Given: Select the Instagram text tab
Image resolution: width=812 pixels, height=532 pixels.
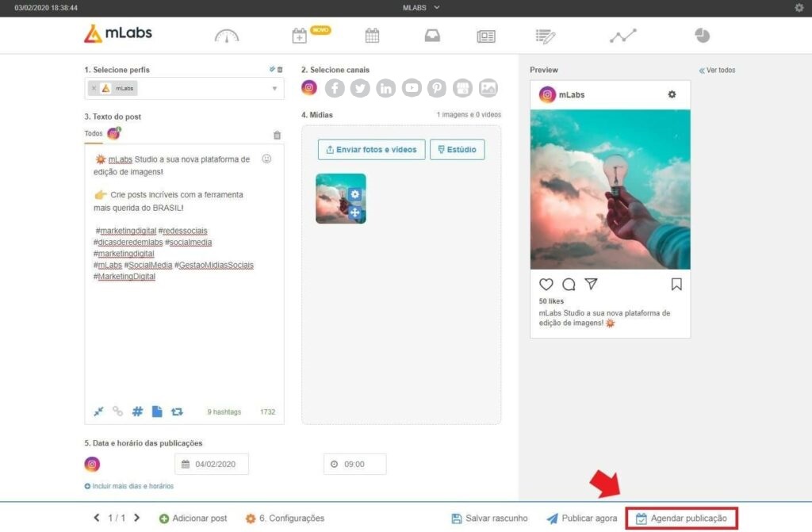Looking at the screenshot, I should 114,134.
